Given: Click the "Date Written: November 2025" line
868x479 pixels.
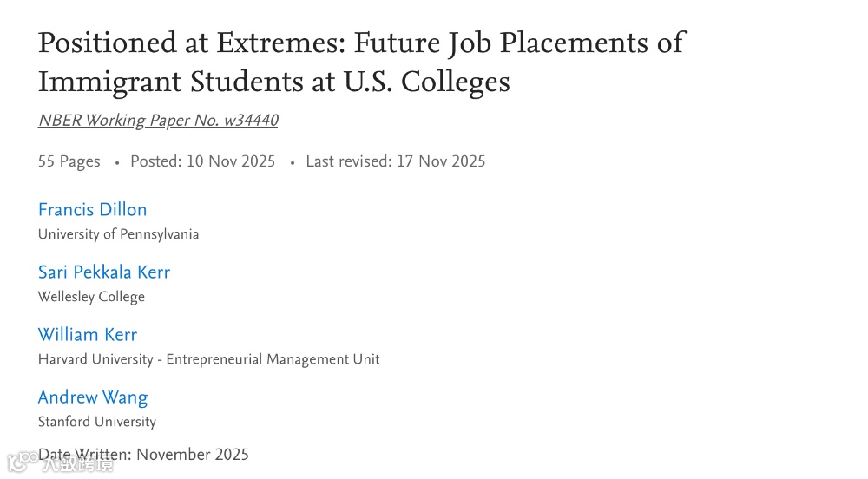Looking at the screenshot, I should click(x=143, y=455).
